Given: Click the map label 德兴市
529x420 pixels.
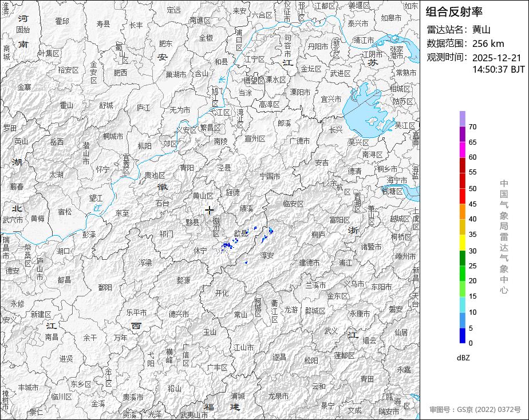Looking at the screenshot, I should click(179, 314).
